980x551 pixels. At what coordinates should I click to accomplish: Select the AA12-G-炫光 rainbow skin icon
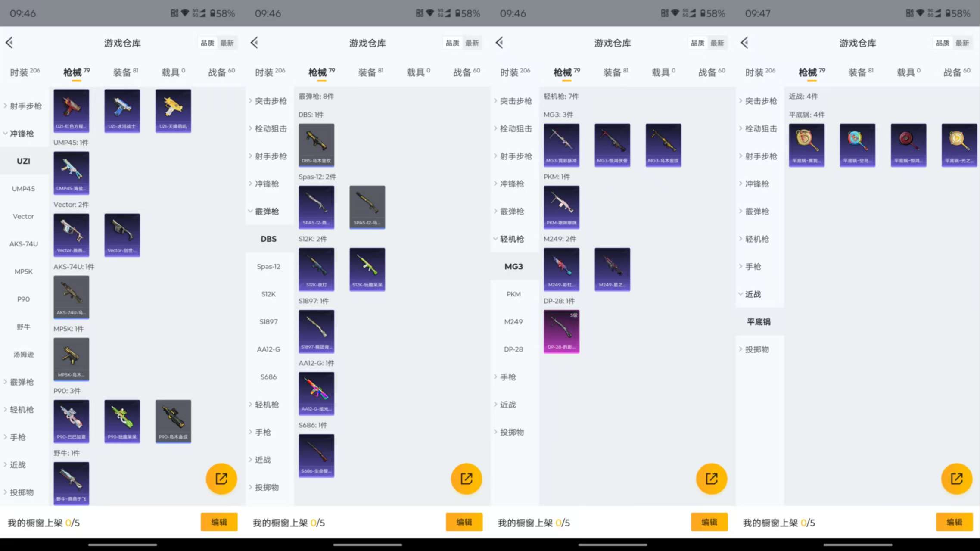point(316,393)
